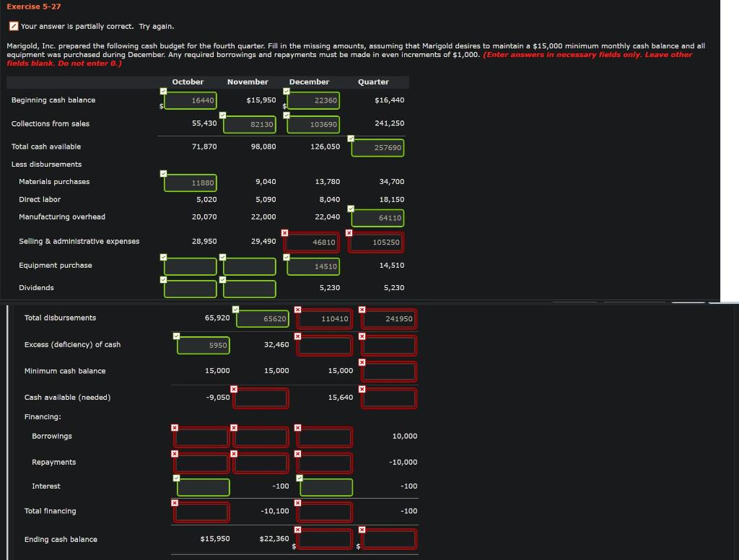Click green checkmark above Quarter manufacturing overhead

(x=351, y=209)
